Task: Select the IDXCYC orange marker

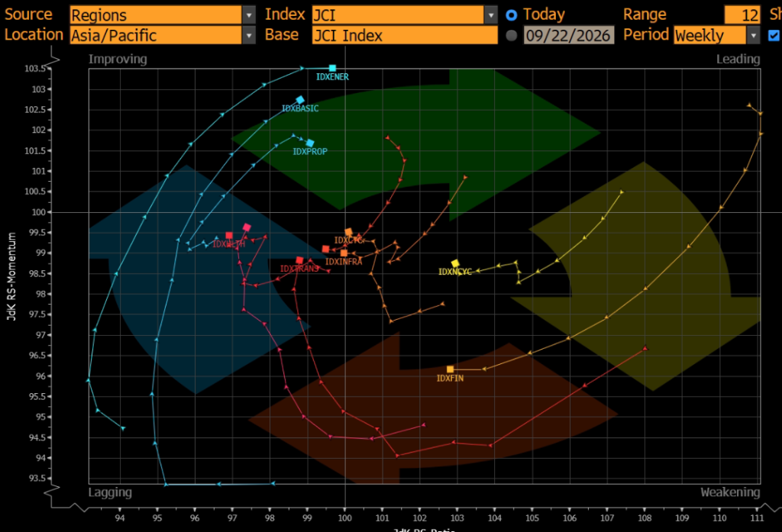Action: click(348, 232)
